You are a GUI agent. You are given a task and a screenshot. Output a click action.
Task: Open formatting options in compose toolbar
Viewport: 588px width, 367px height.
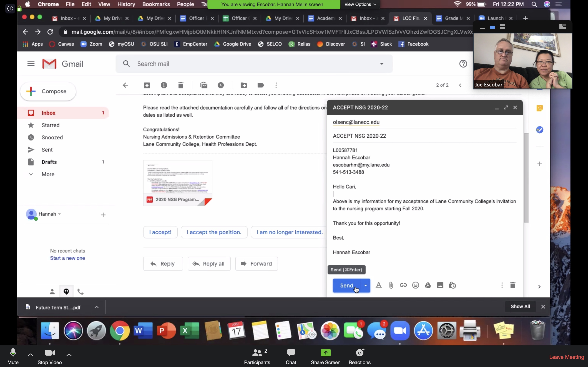point(379,285)
